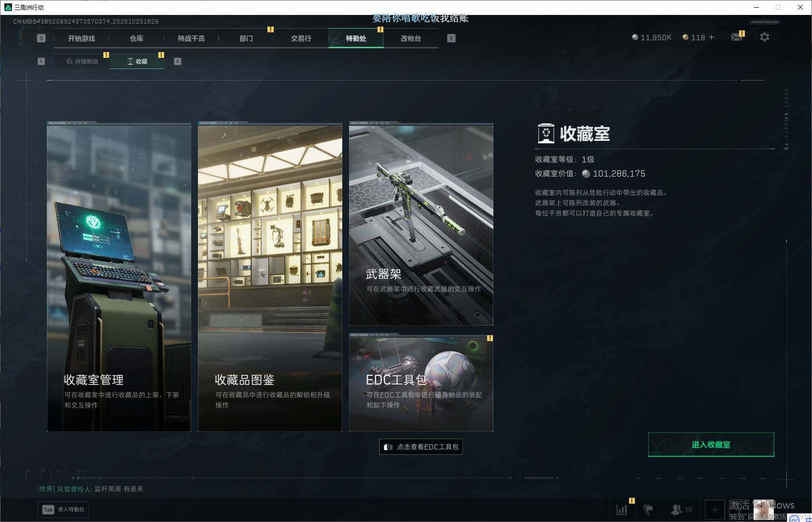Click the 11,950K currency balance
The width and height of the screenshot is (812, 522).
[652, 38]
